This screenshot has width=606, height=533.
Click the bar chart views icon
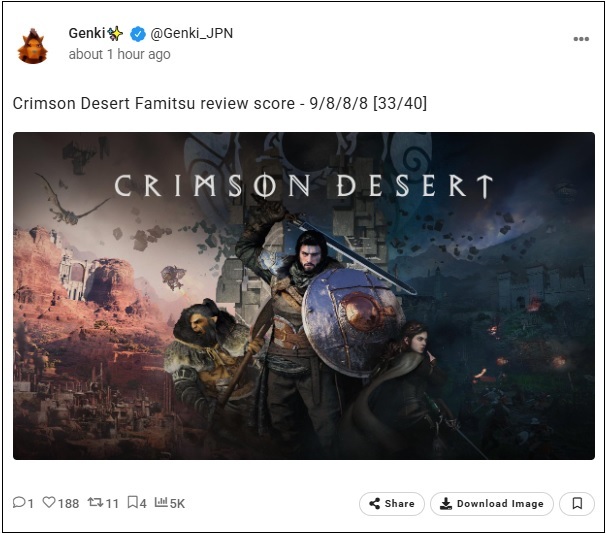coord(161,502)
